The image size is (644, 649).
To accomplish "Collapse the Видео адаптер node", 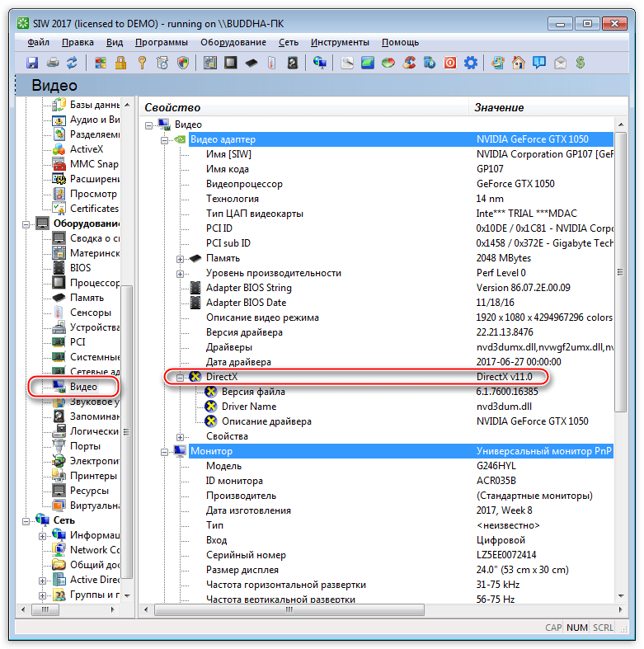I will 164,140.
